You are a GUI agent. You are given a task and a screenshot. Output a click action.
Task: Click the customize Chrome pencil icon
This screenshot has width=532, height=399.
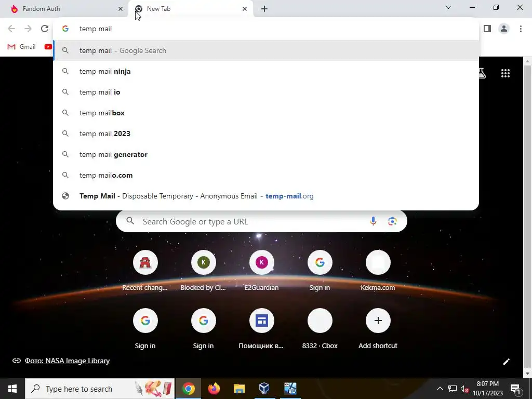(x=506, y=362)
